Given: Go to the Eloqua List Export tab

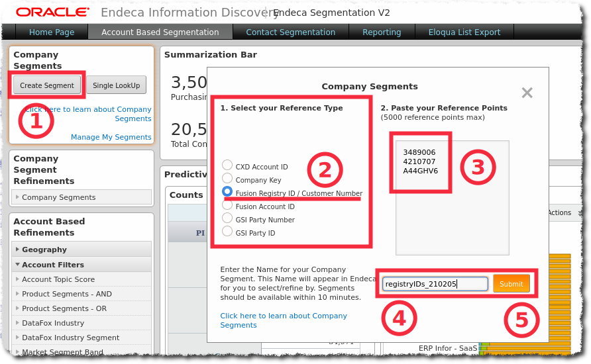Looking at the screenshot, I should 464,32.
